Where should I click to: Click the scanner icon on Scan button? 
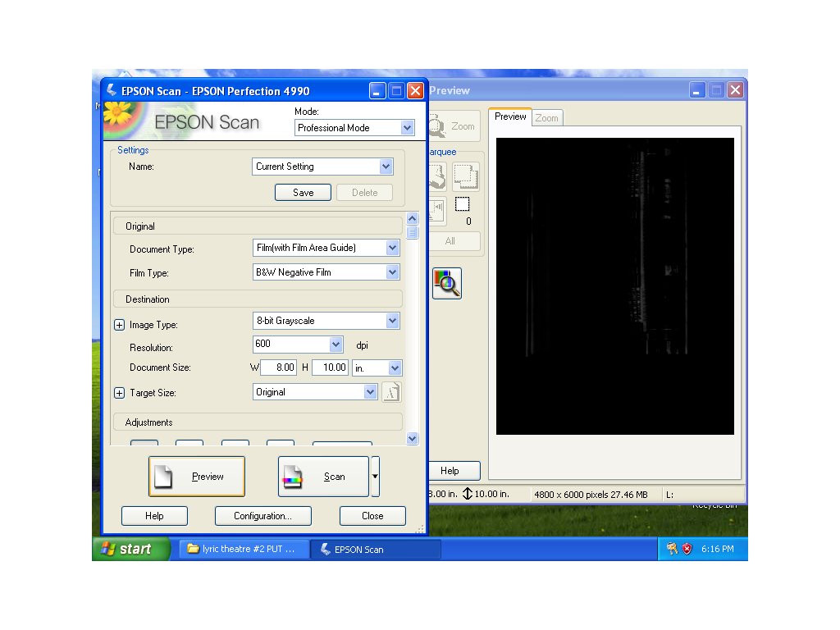[x=293, y=477]
